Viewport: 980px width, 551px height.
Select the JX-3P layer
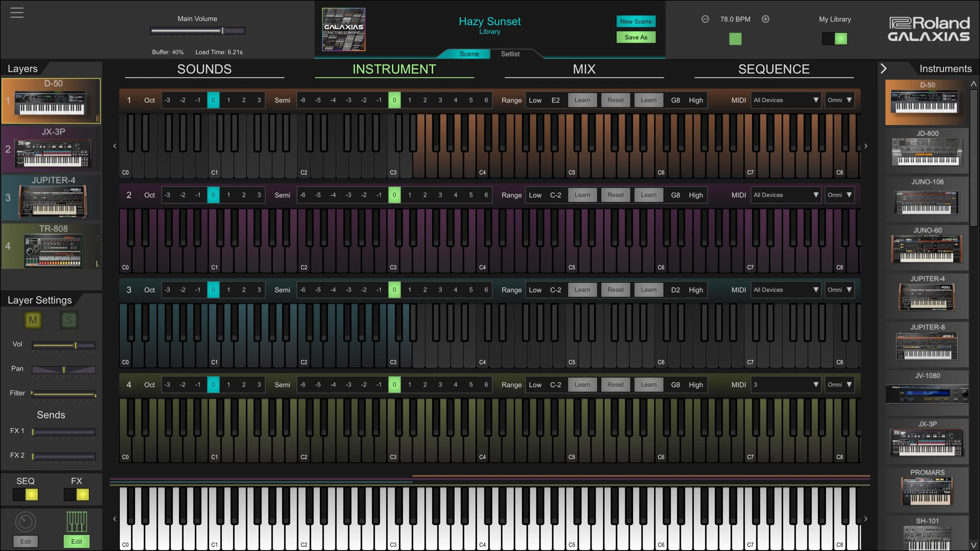(x=51, y=149)
